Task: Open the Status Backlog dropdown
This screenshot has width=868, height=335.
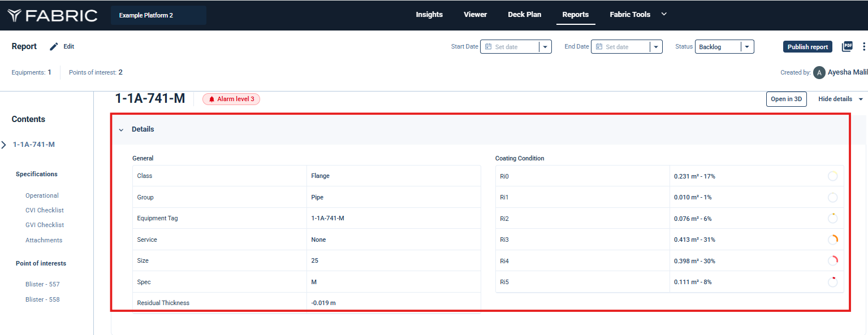Action: (x=746, y=47)
